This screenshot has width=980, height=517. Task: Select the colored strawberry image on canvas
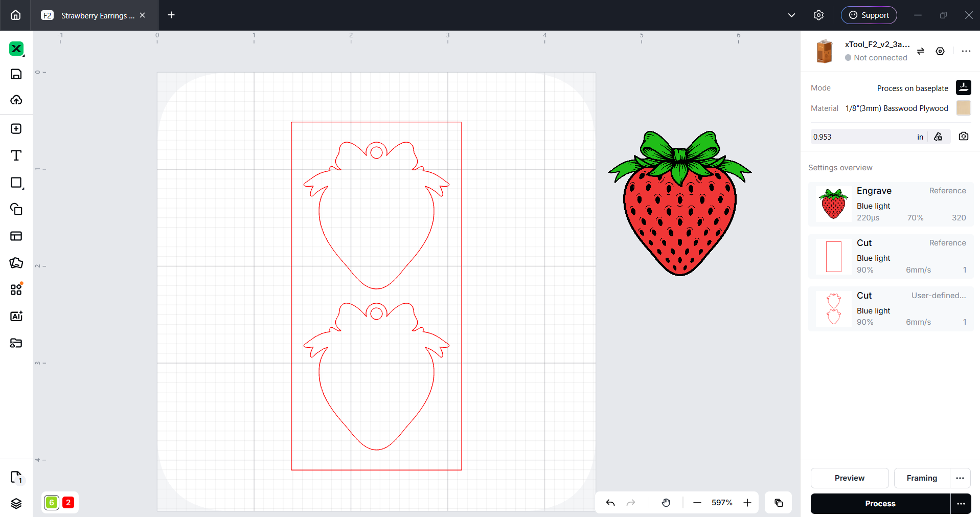680,203
